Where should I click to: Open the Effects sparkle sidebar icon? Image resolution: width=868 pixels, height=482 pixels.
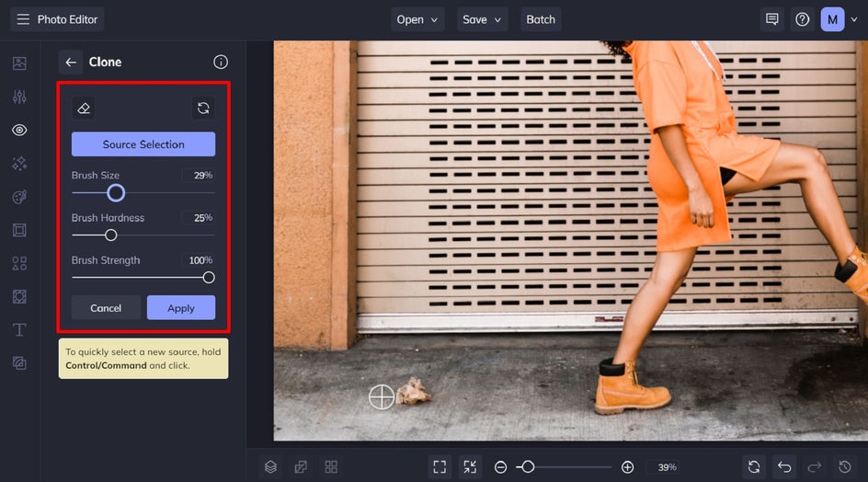tap(19, 164)
